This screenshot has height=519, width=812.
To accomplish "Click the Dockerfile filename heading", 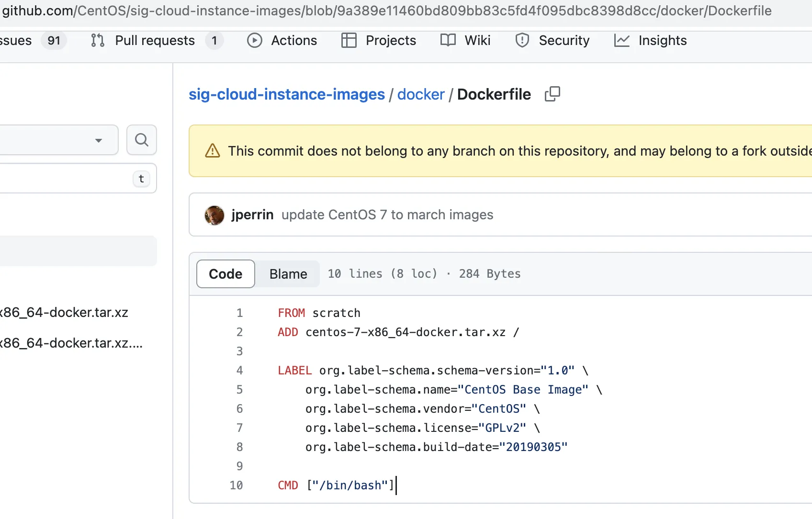I will [x=494, y=94].
